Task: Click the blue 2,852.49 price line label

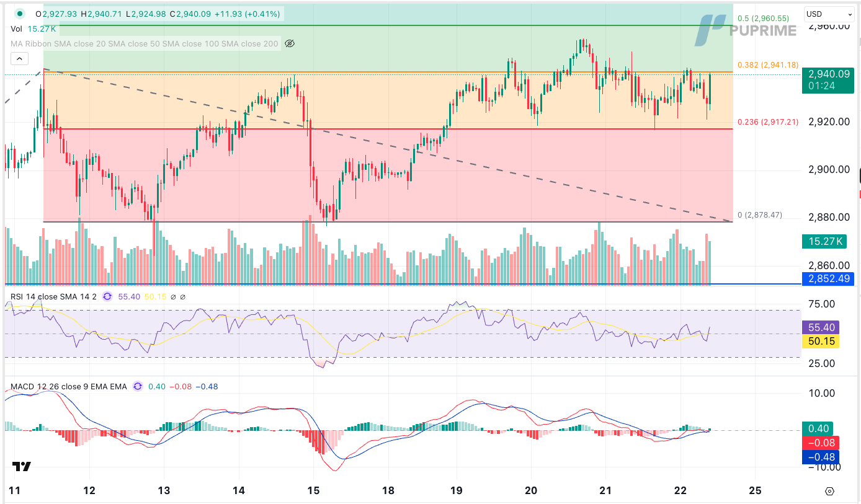Action: coord(828,279)
